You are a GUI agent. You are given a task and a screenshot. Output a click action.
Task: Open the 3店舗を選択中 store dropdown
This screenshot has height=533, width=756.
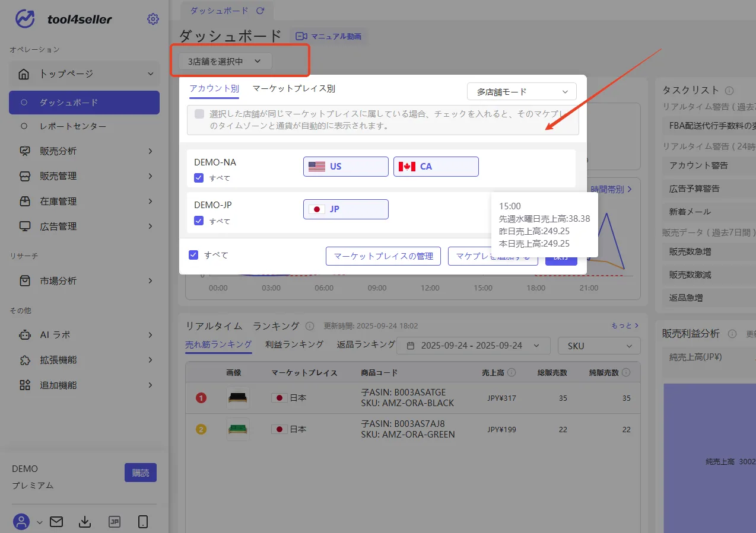[225, 61]
